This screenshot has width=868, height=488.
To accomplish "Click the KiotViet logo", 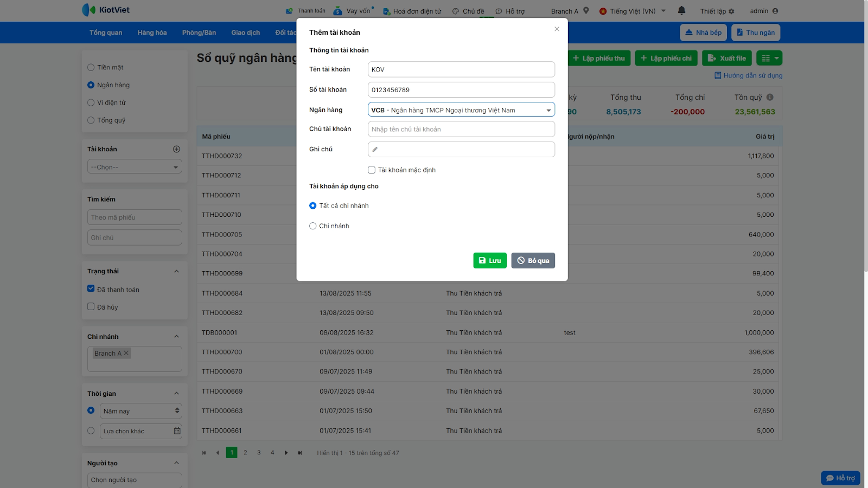I will click(x=106, y=10).
